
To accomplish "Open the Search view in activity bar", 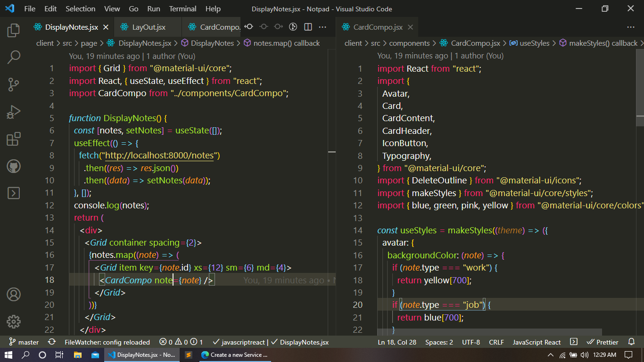I will [13, 58].
